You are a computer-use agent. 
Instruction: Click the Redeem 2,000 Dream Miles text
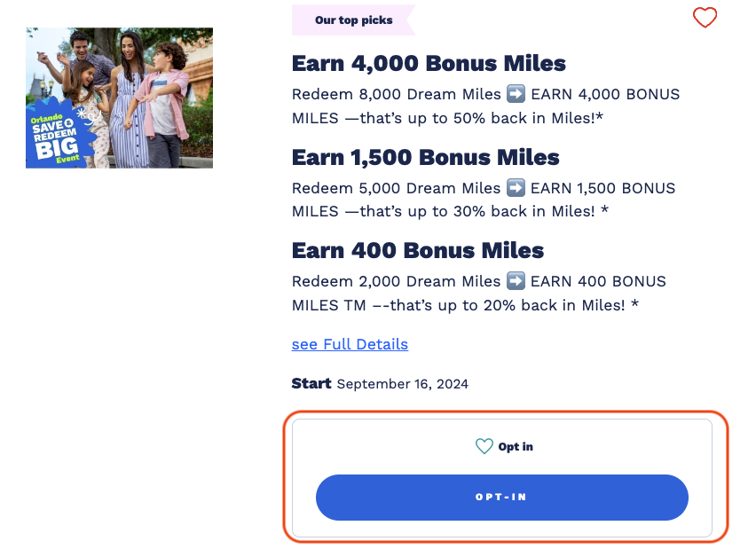click(396, 281)
